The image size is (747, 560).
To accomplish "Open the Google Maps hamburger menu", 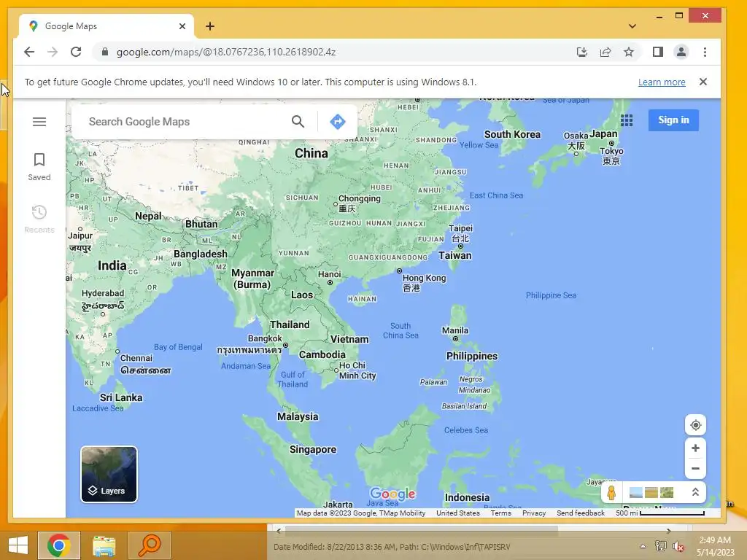I will (x=39, y=122).
